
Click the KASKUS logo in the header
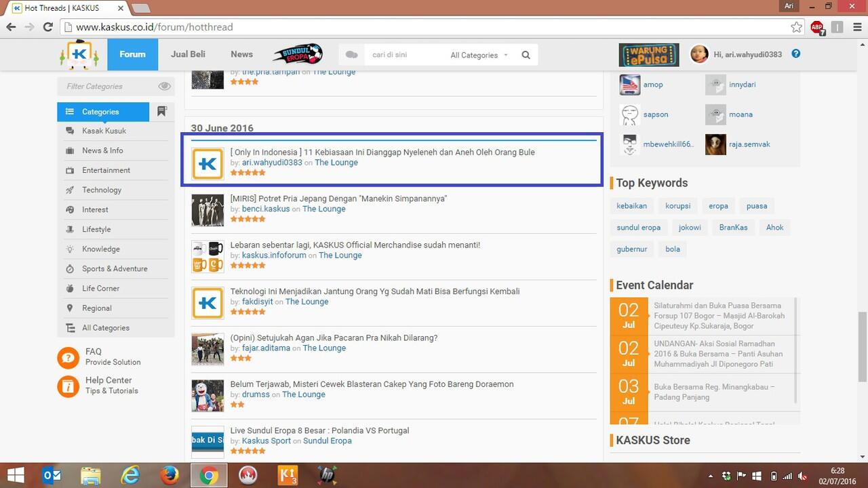pyautogui.click(x=79, y=55)
